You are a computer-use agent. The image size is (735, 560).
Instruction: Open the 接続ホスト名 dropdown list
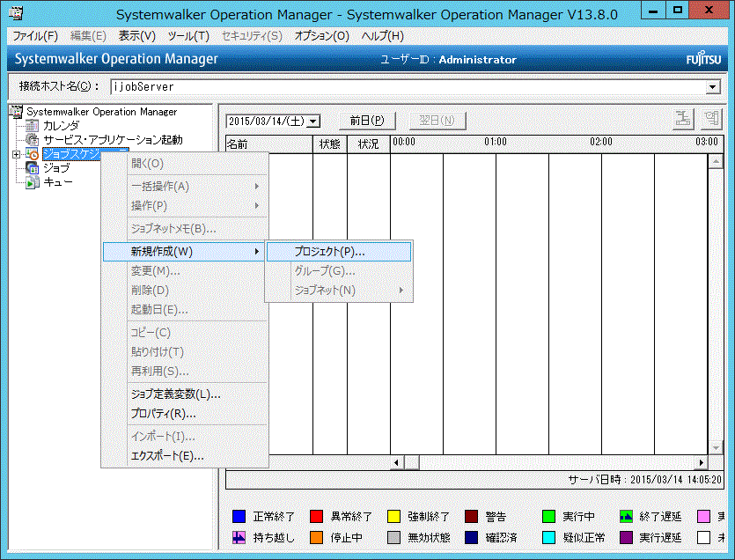713,87
